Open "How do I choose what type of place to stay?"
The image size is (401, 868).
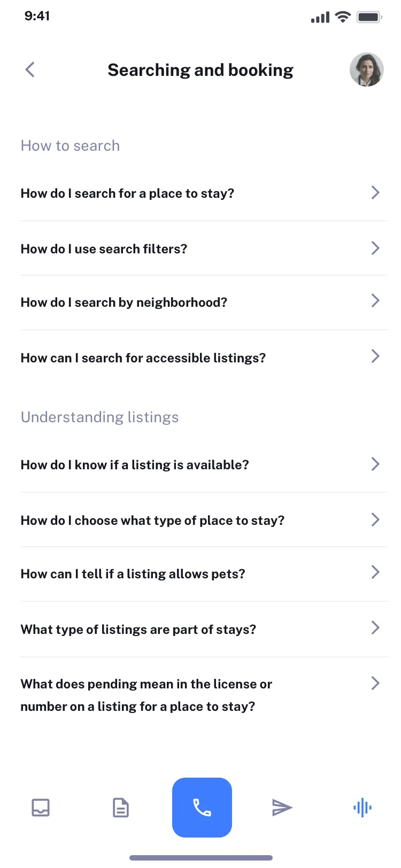[x=152, y=521]
